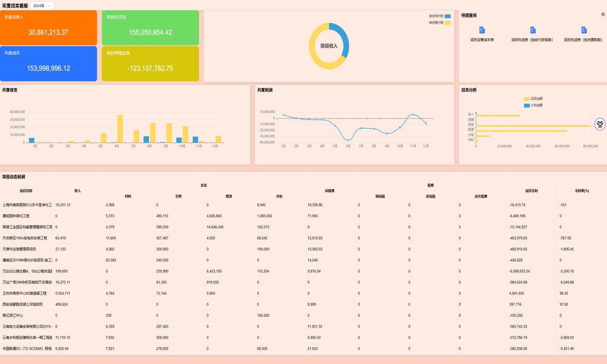Click the 年度总收入 orange card
Screen dimensions: 607x364
(49, 28)
